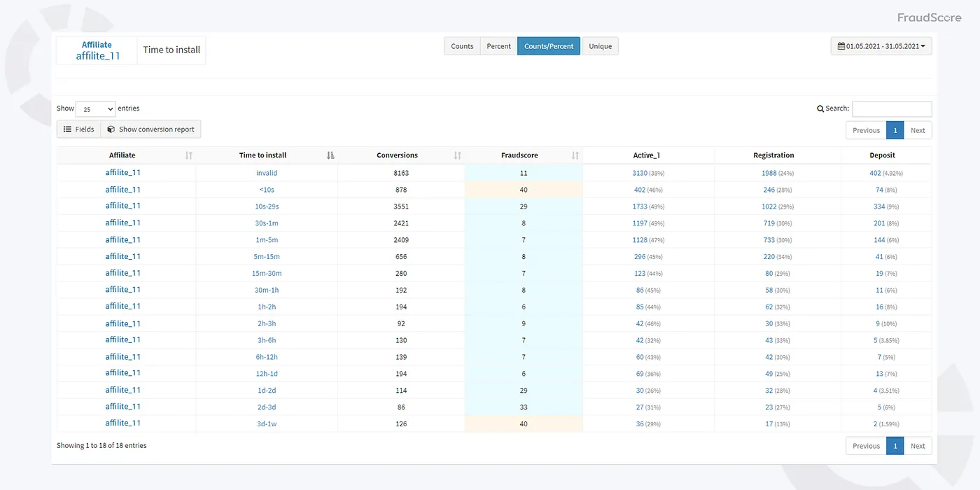Screen dimensions: 980x490
Task: Click the Time to install tab
Action: point(171,50)
